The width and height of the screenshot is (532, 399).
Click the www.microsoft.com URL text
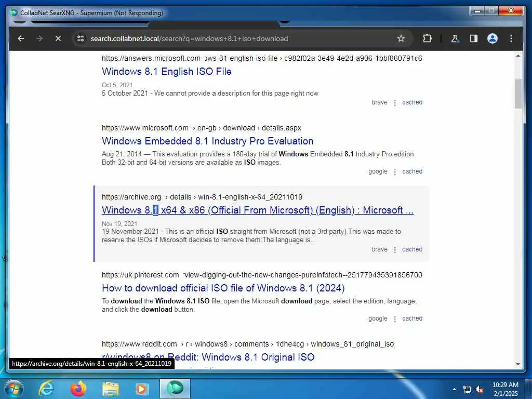[145, 128]
